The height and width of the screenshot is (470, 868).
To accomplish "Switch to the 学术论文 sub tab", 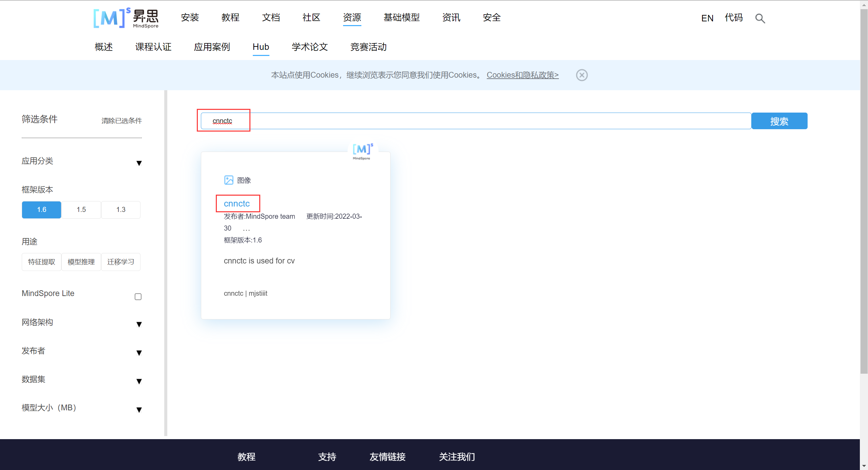I will (309, 47).
